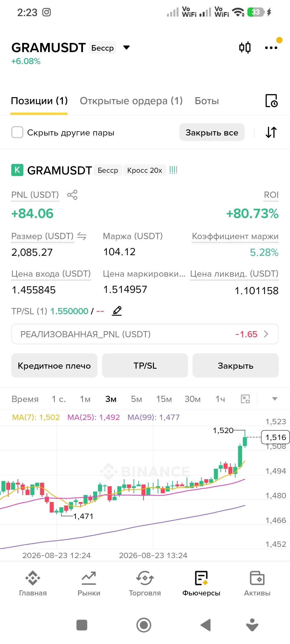Open the three-dot more menu
The image size is (290, 644).
pyautogui.click(x=271, y=48)
